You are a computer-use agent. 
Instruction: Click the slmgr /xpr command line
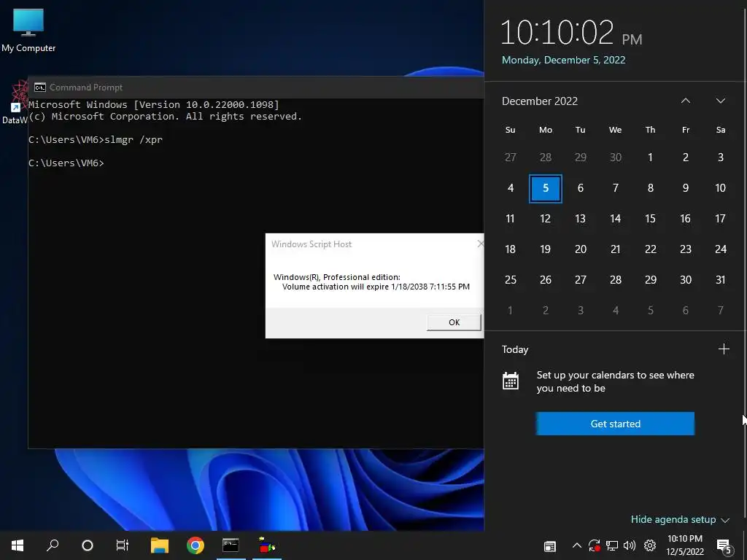[96, 139]
